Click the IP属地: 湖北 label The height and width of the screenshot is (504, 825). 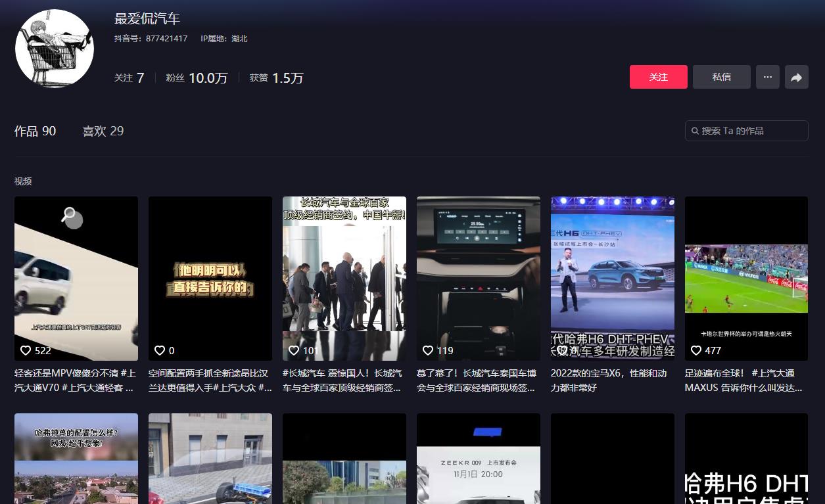224,39
